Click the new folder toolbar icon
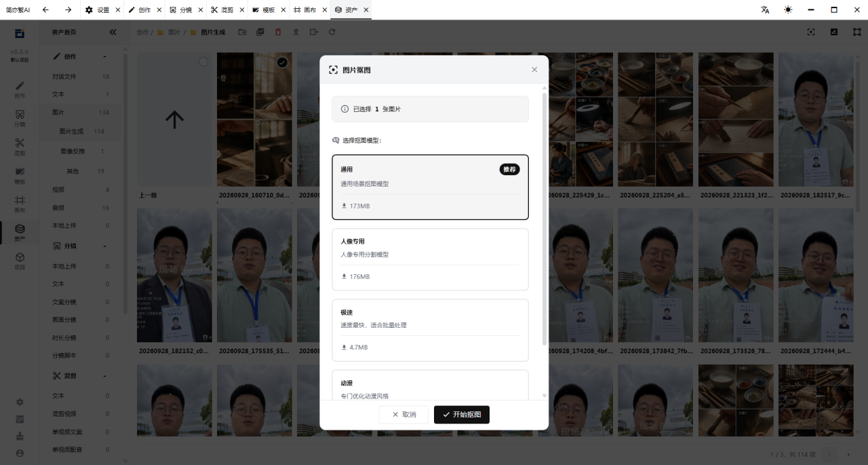 [243, 32]
